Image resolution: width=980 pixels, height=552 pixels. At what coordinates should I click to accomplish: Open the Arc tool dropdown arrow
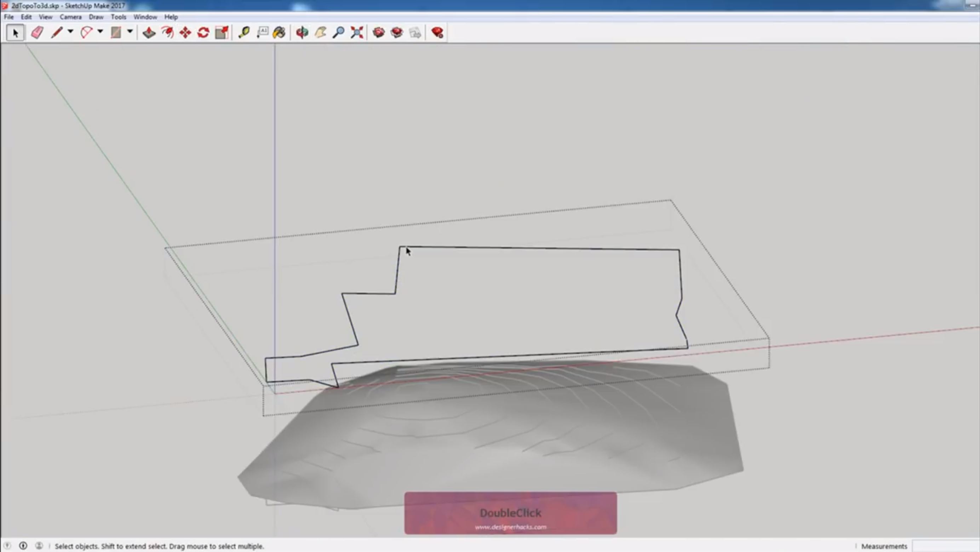click(100, 31)
